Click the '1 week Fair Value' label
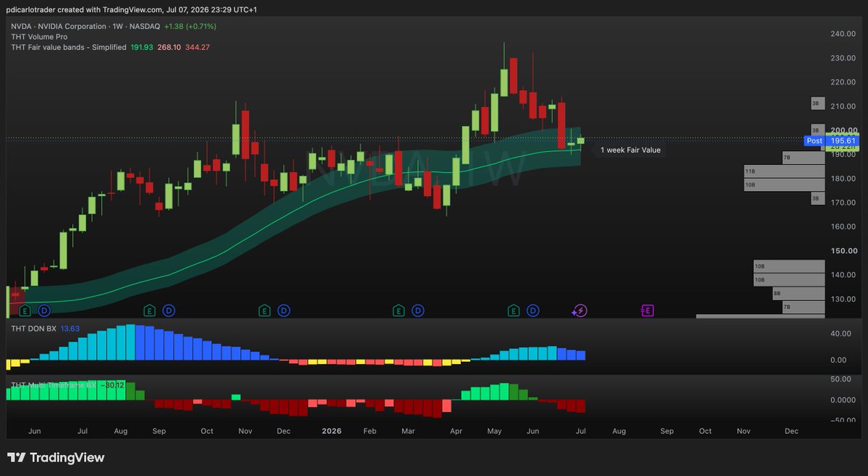 [x=630, y=150]
